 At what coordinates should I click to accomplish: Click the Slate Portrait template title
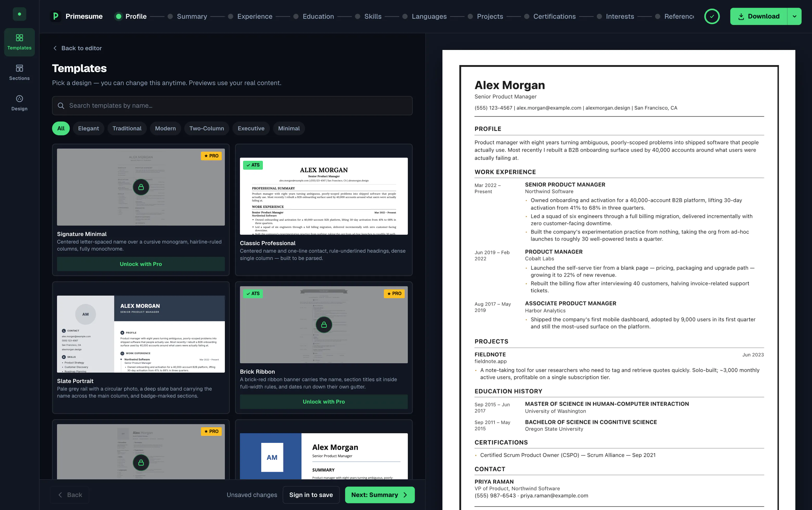[x=75, y=381]
